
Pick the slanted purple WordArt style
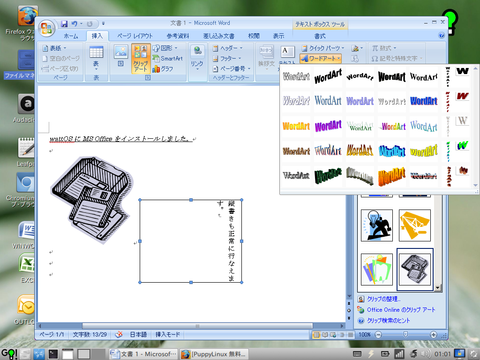(x=328, y=126)
